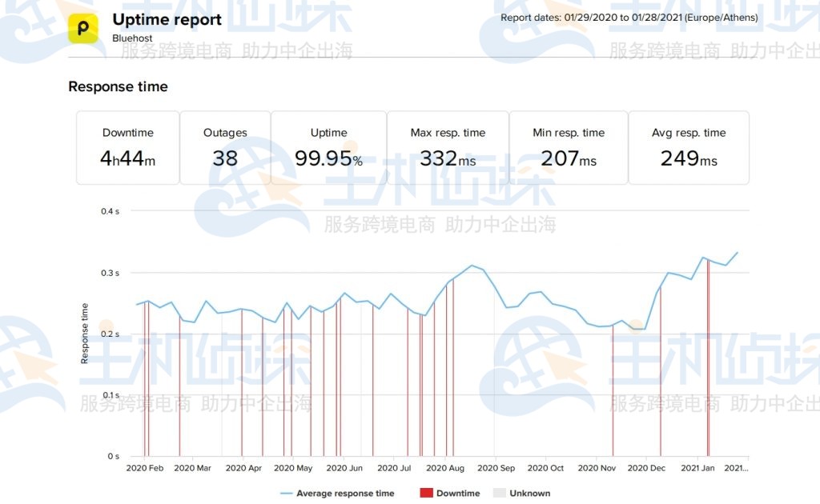Open the Downtime stat showing 4h44m

click(x=127, y=147)
